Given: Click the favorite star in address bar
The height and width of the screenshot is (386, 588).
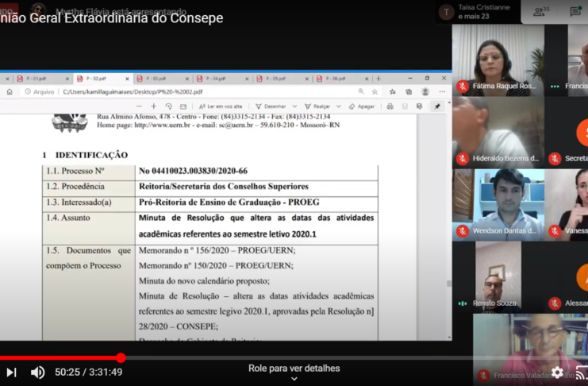Looking at the screenshot, I should 375,91.
